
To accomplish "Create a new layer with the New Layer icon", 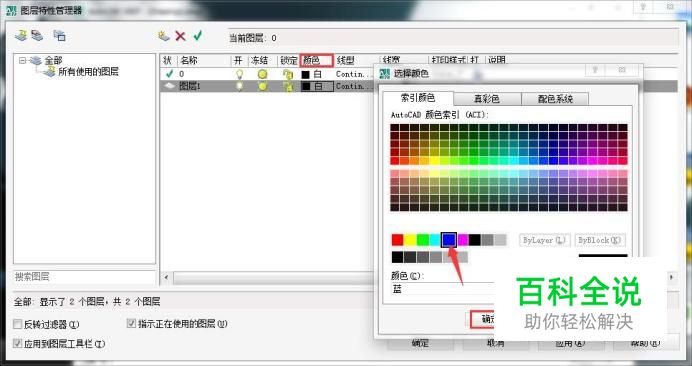I will click(164, 36).
